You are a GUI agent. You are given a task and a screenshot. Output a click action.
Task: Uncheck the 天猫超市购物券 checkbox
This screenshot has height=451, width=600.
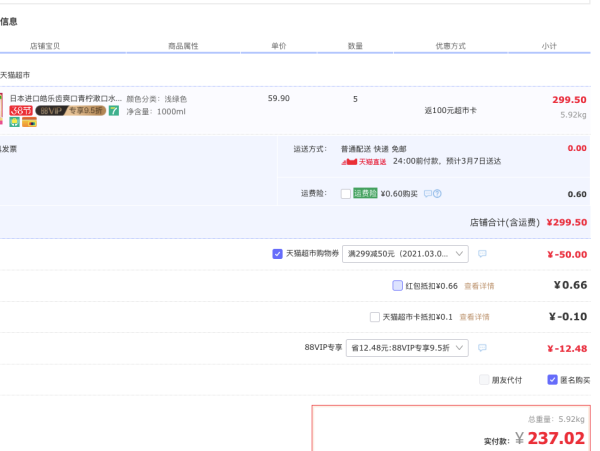coord(277,254)
